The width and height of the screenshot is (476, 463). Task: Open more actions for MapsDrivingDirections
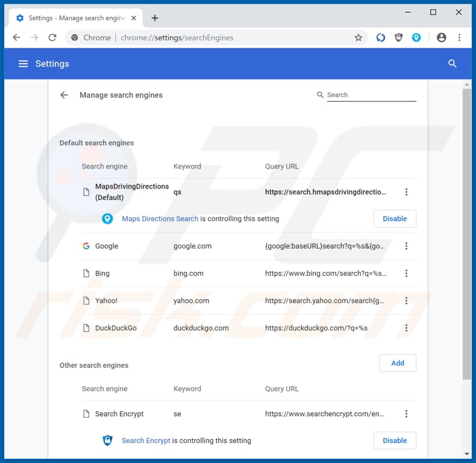click(406, 191)
